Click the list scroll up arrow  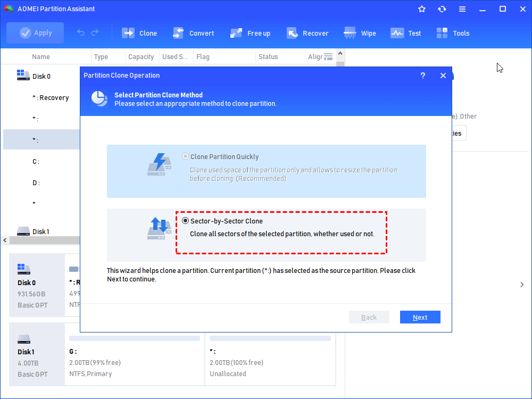click(340, 54)
